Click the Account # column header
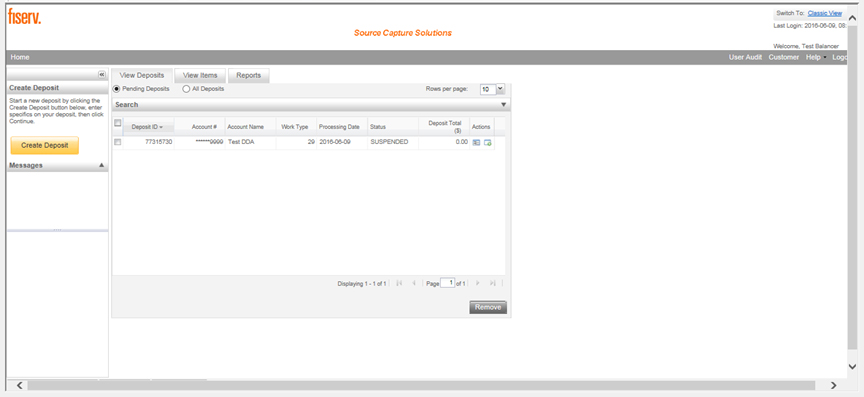This screenshot has height=397, width=864. [199, 127]
